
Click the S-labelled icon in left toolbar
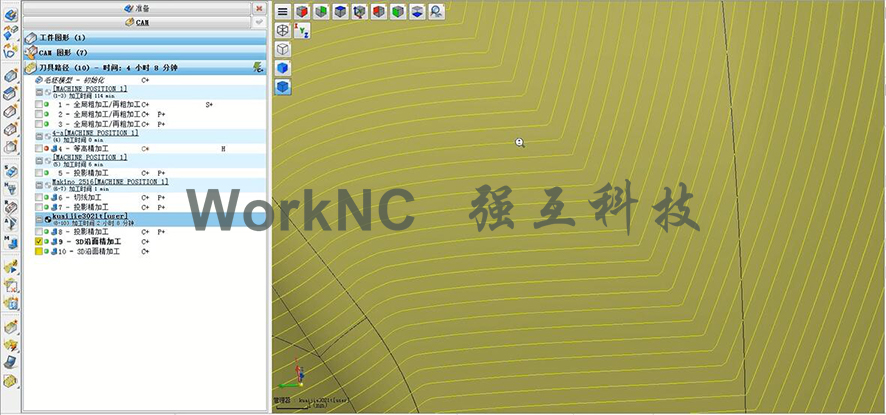click(11, 171)
